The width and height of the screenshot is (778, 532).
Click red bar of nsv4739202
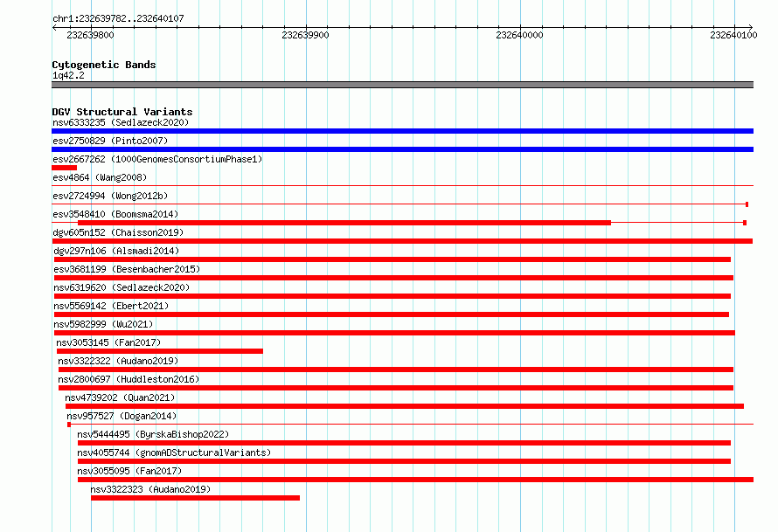click(x=405, y=406)
